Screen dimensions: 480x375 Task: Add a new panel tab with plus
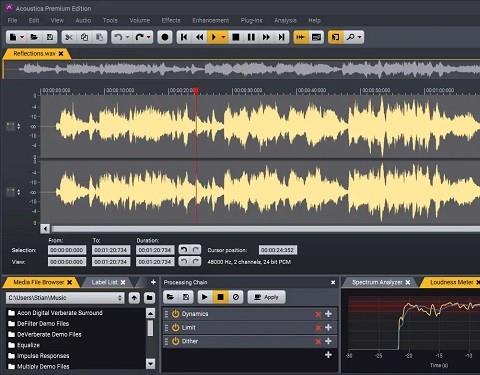click(153, 282)
